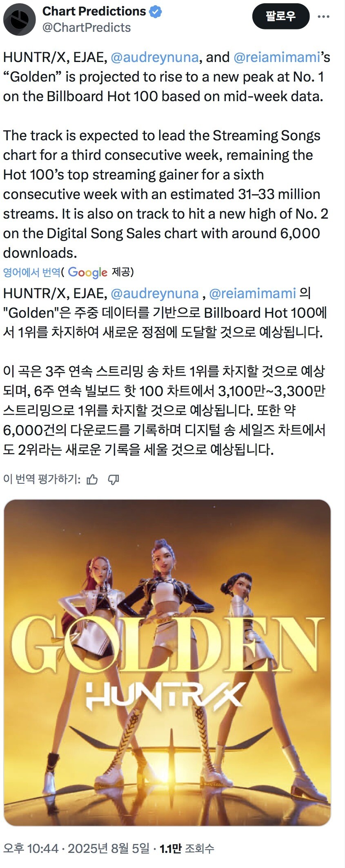Image resolution: width=345 pixels, height=868 pixels.
Task: Click the Google logo next to 제공
Action: (87, 272)
